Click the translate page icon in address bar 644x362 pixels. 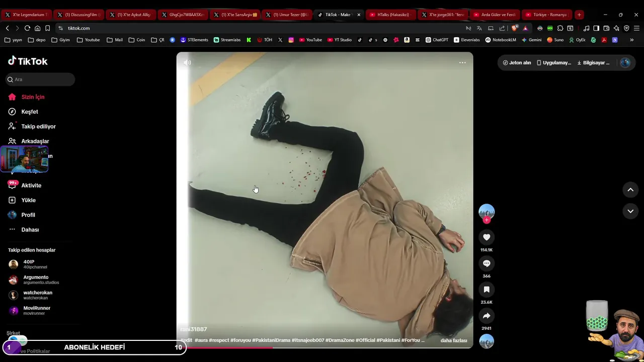(x=479, y=28)
